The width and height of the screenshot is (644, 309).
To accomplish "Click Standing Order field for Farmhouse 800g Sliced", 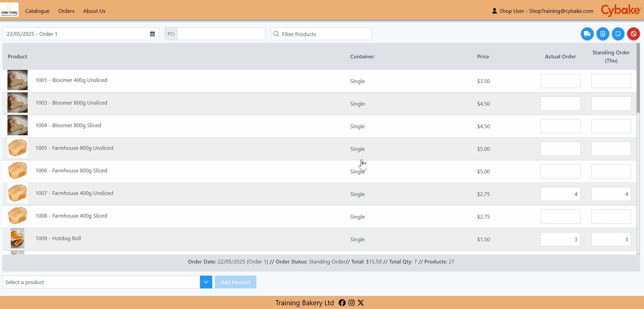I will point(611,171).
